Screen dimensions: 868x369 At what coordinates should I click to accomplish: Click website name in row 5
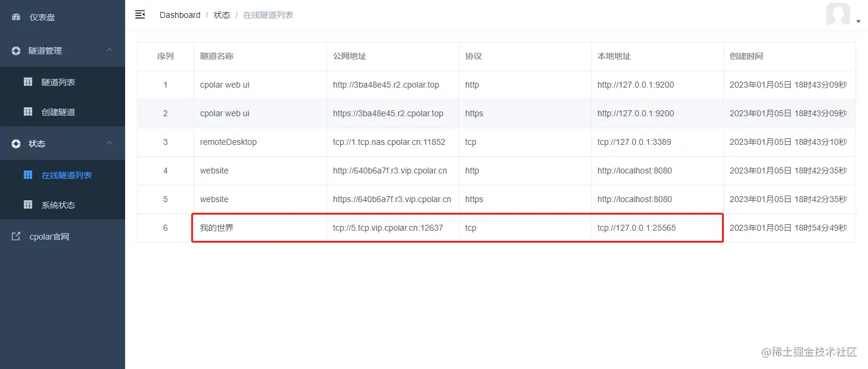pyautogui.click(x=214, y=199)
